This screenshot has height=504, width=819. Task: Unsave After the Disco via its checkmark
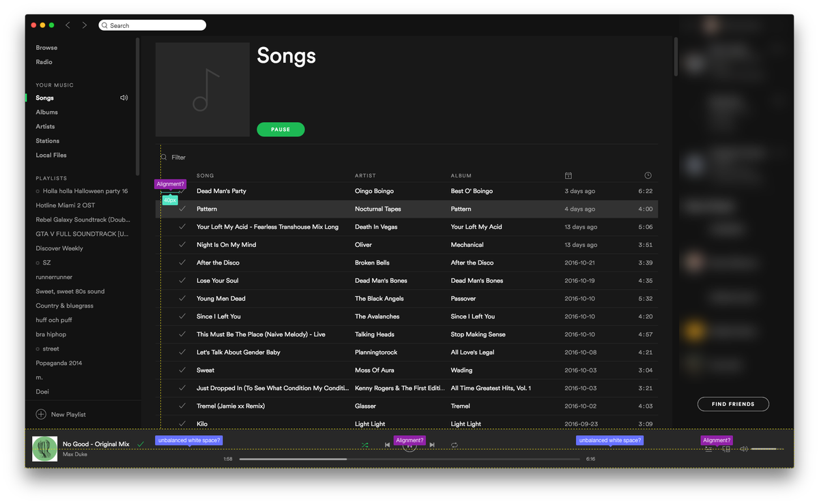click(182, 263)
